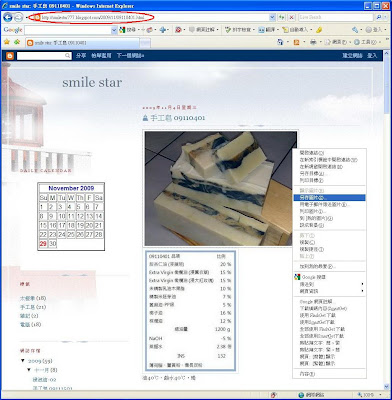Click the orange RSS feeds icon
This screenshot has height=400, width=392.
pyautogui.click(x=297, y=42)
